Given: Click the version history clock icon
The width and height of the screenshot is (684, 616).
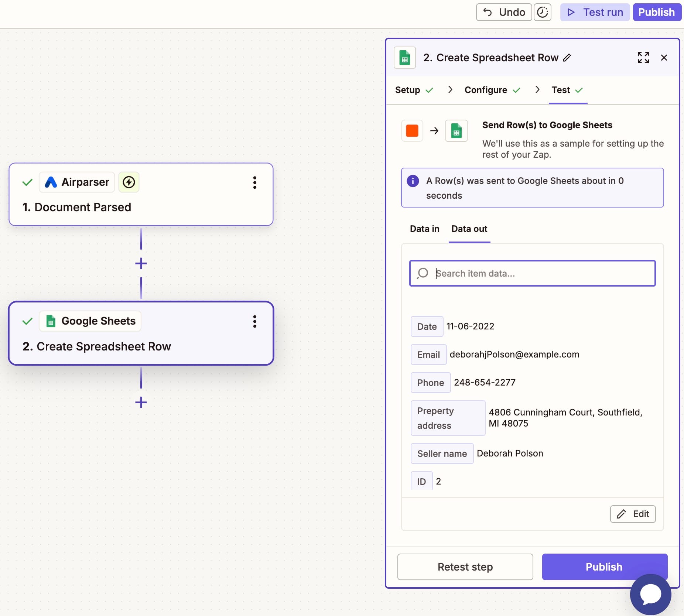Looking at the screenshot, I should (542, 13).
